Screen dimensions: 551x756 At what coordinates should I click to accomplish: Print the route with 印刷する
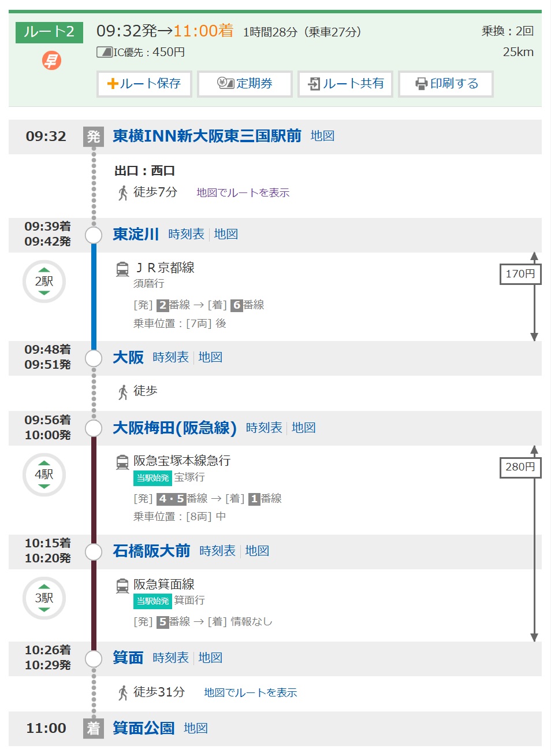(446, 84)
